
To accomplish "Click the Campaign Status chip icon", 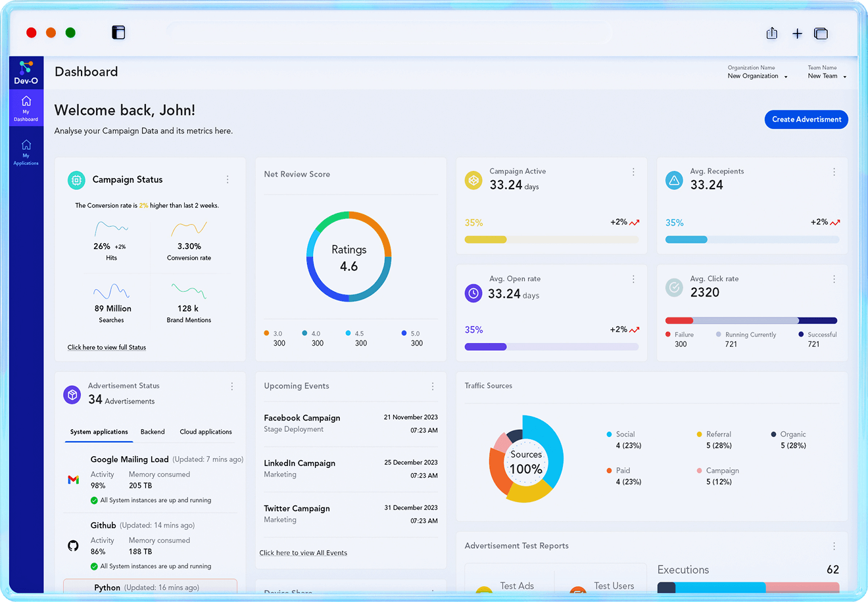I will pos(76,179).
